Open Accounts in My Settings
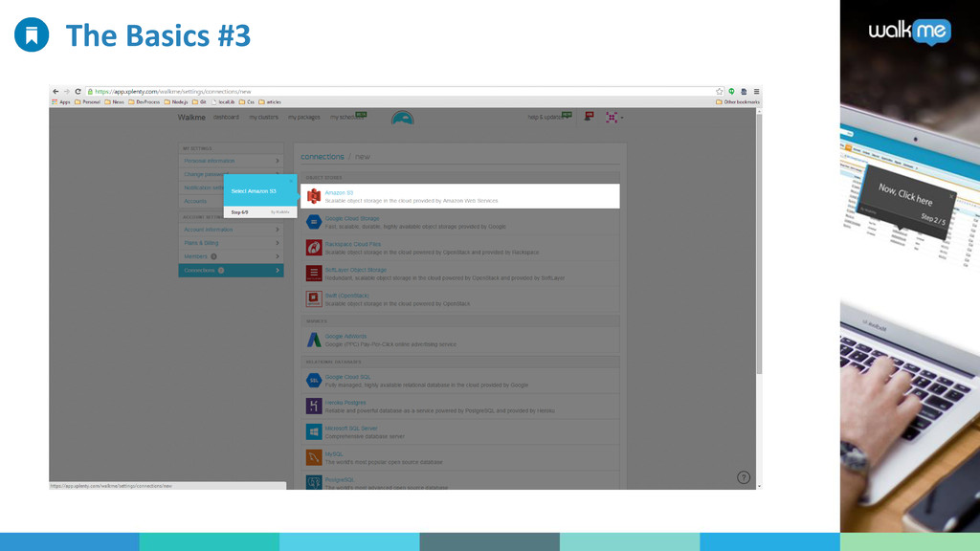The height and width of the screenshot is (551, 980). tap(195, 201)
